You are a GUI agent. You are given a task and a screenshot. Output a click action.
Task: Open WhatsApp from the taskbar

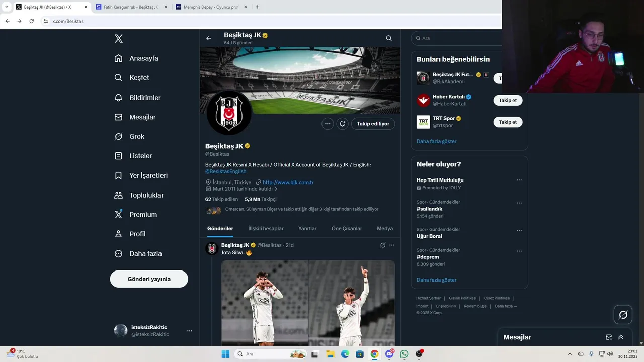click(404, 354)
